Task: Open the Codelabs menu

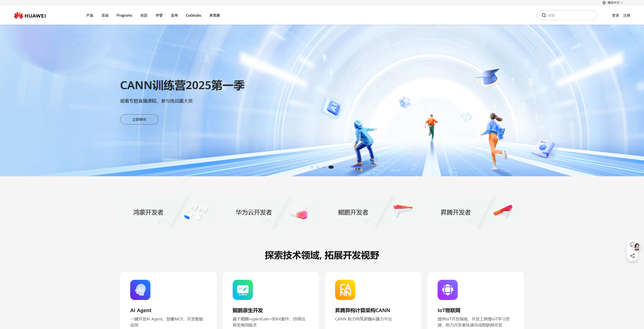Action: tap(194, 15)
